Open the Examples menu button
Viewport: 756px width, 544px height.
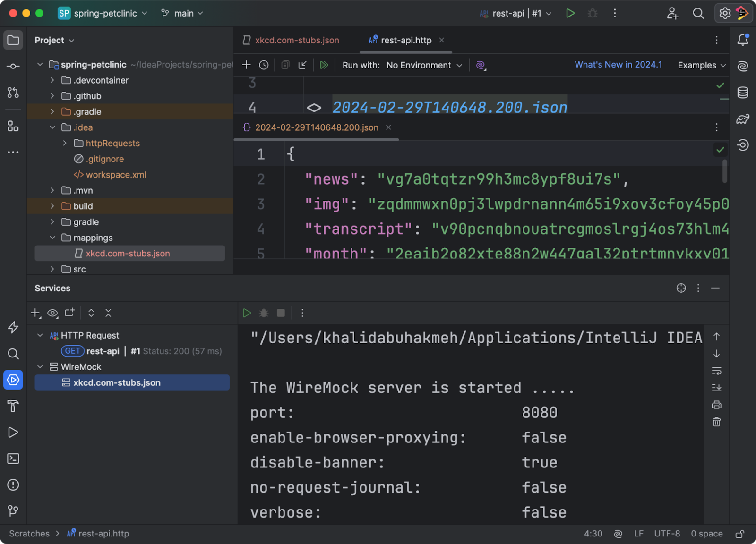tap(701, 65)
